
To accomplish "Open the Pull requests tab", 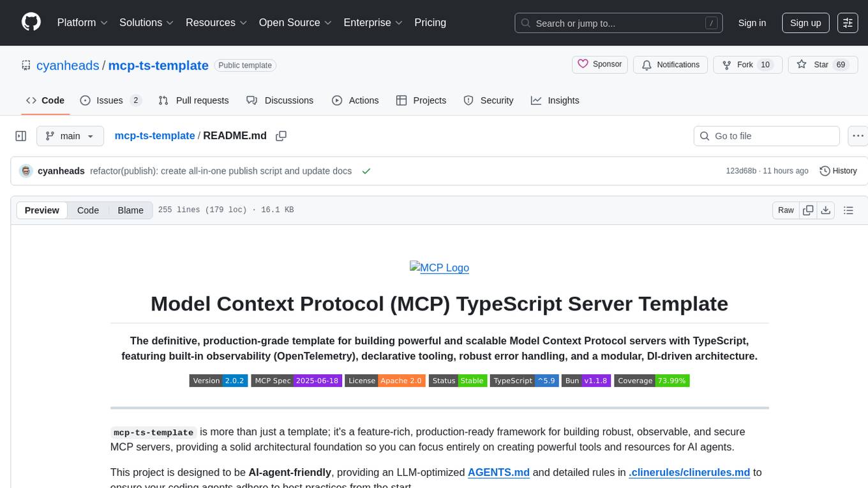I will pyautogui.click(x=193, y=100).
